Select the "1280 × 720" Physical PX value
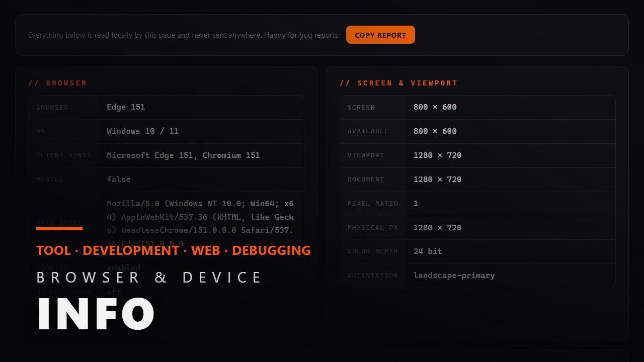The width and height of the screenshot is (644, 362). click(x=437, y=228)
